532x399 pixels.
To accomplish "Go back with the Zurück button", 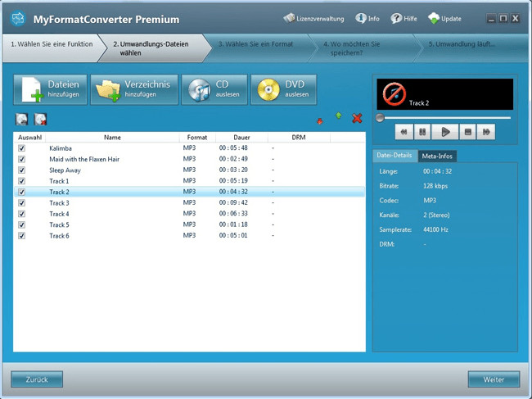I will tap(37, 379).
